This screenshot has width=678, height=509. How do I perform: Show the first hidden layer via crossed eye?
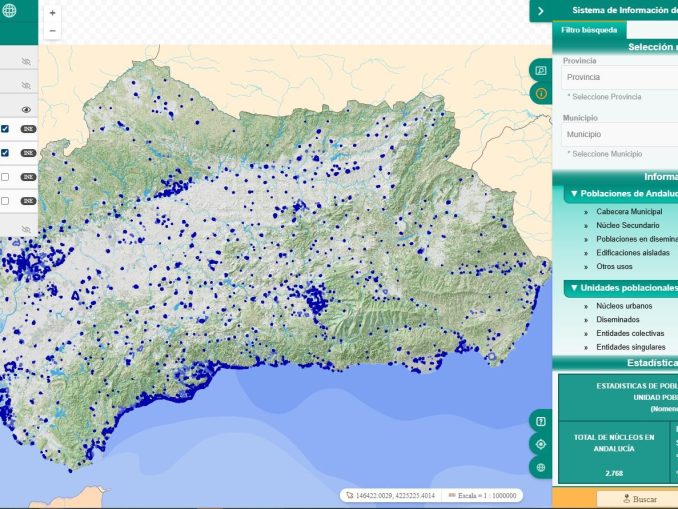tap(26, 61)
